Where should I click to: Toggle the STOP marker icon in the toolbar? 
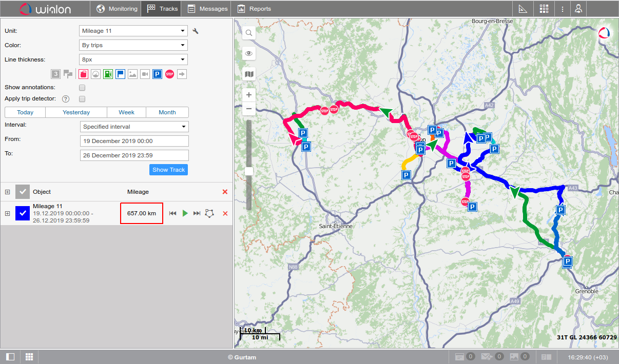(x=170, y=74)
